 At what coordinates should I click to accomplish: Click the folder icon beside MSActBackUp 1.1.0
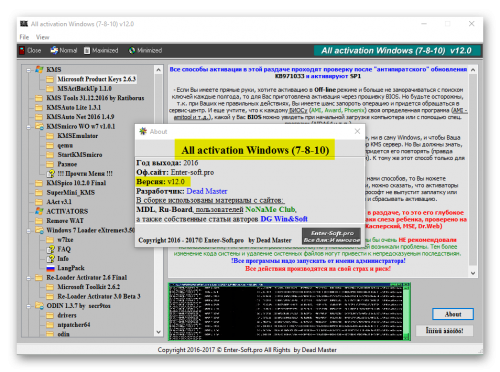click(50, 89)
